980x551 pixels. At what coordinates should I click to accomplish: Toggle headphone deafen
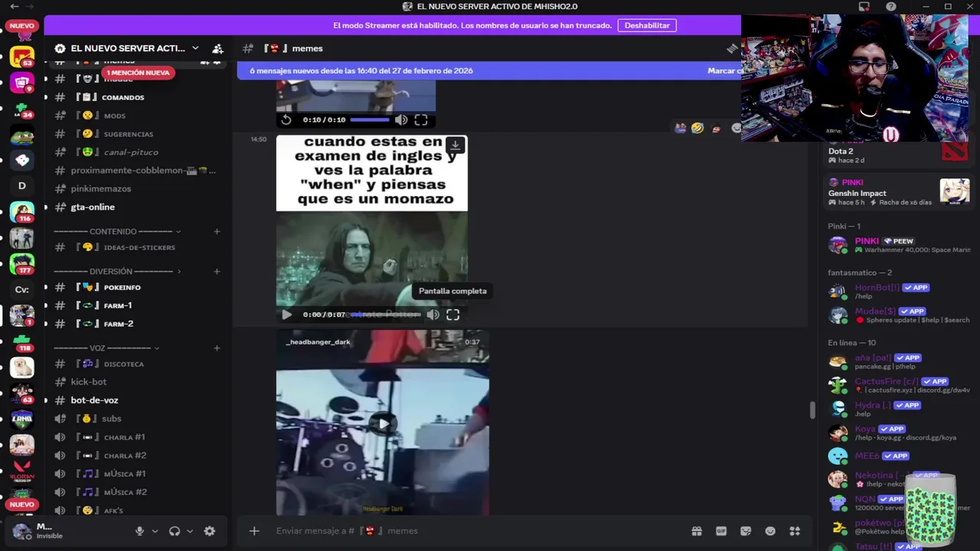coord(175,531)
